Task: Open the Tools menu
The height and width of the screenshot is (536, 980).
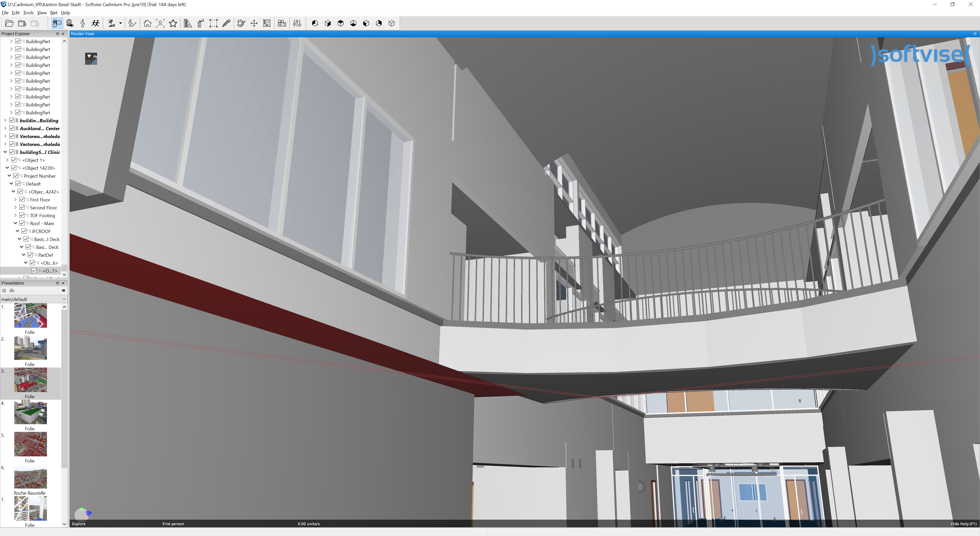Action: (x=28, y=13)
